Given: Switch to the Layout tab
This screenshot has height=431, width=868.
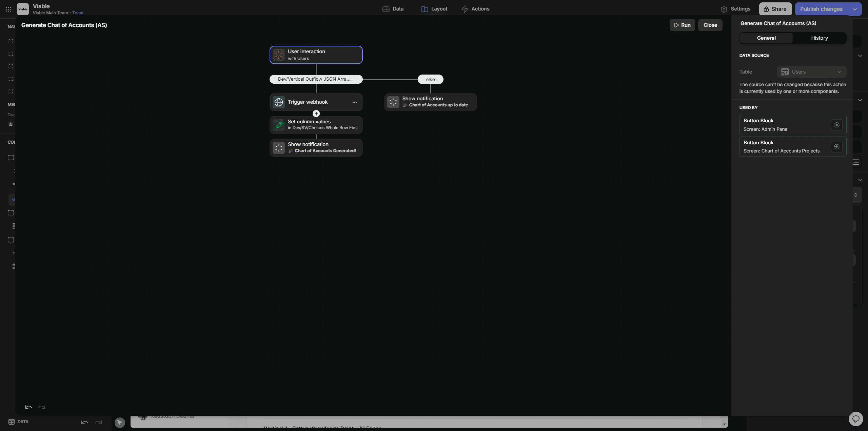Looking at the screenshot, I should point(434,9).
